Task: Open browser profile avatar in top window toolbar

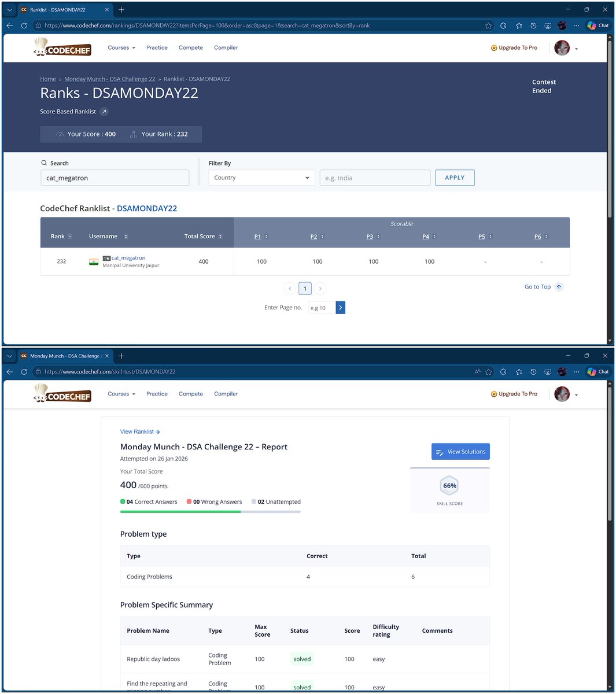Action: coord(562,25)
